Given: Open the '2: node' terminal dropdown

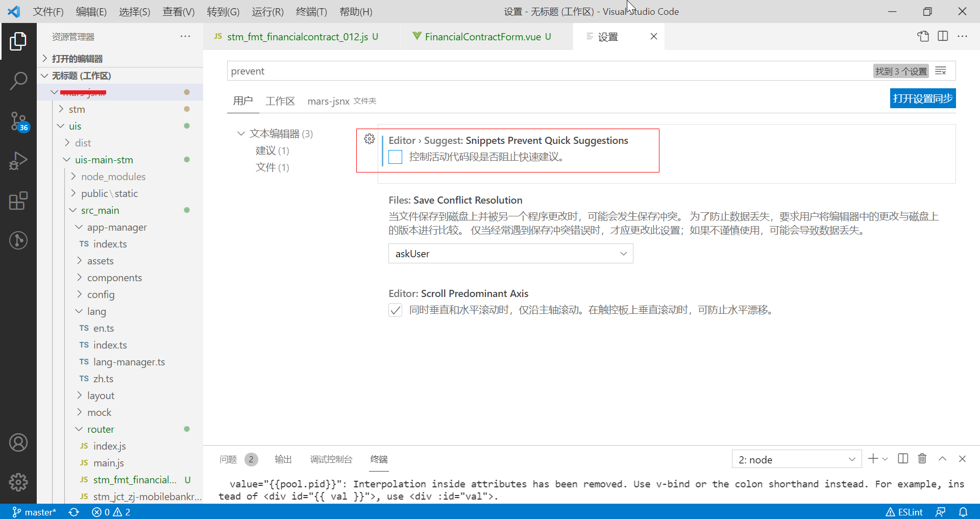Looking at the screenshot, I should coord(796,459).
